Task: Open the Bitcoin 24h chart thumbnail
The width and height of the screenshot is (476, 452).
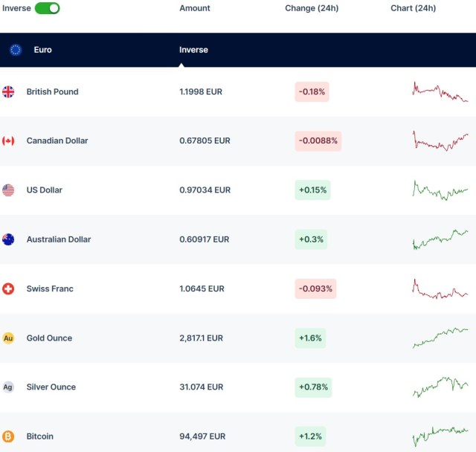Action: point(440,436)
